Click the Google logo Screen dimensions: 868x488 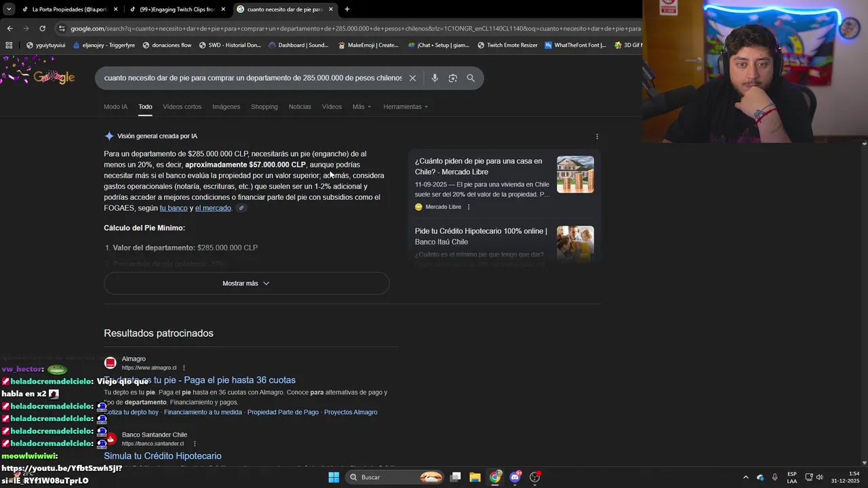[54, 77]
